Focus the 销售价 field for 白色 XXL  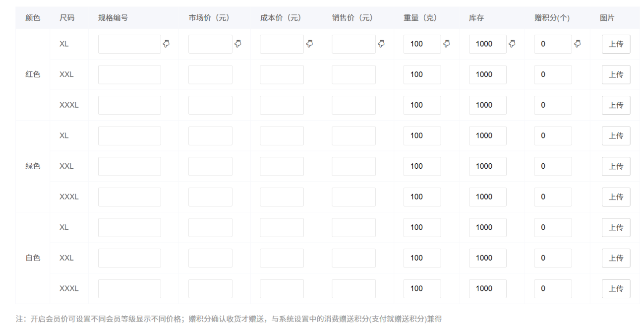tap(353, 258)
